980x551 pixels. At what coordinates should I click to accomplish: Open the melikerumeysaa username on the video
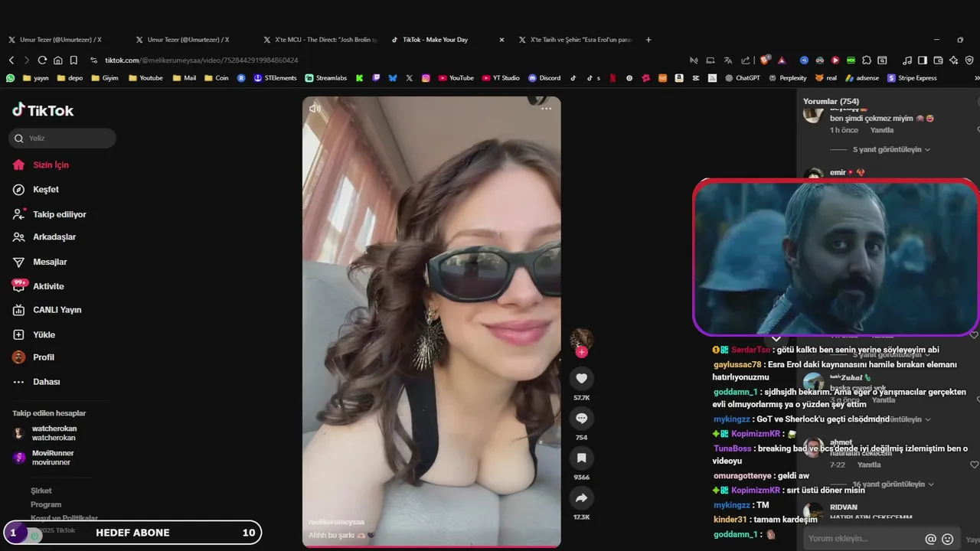click(336, 522)
